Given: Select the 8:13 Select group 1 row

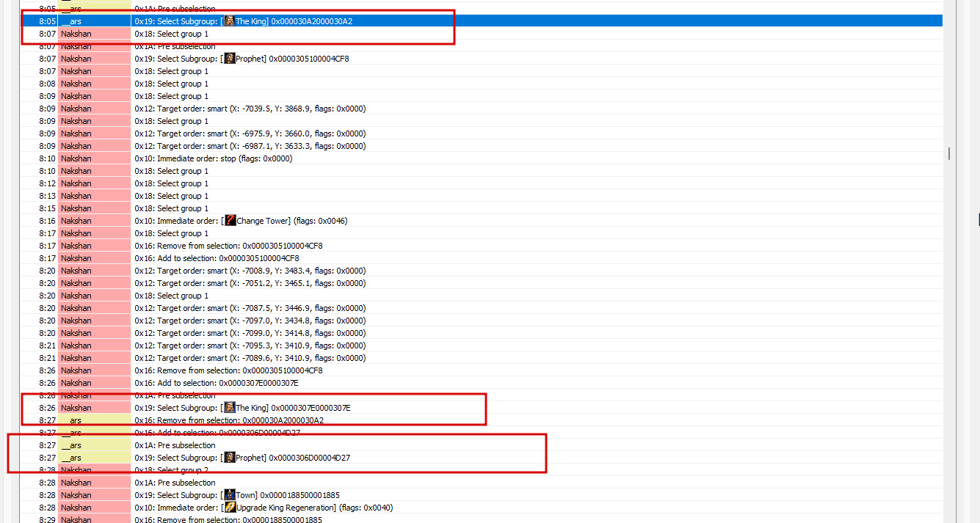Looking at the screenshot, I should [x=482, y=196].
